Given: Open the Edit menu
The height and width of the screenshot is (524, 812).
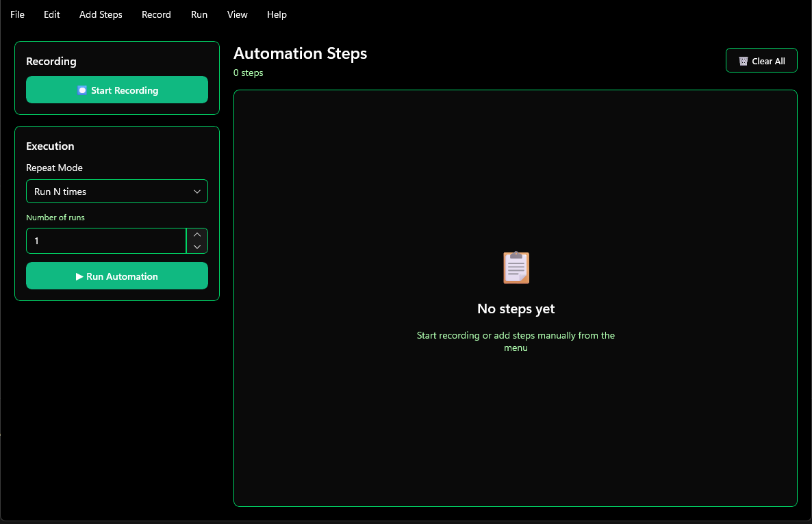Looking at the screenshot, I should (52, 14).
